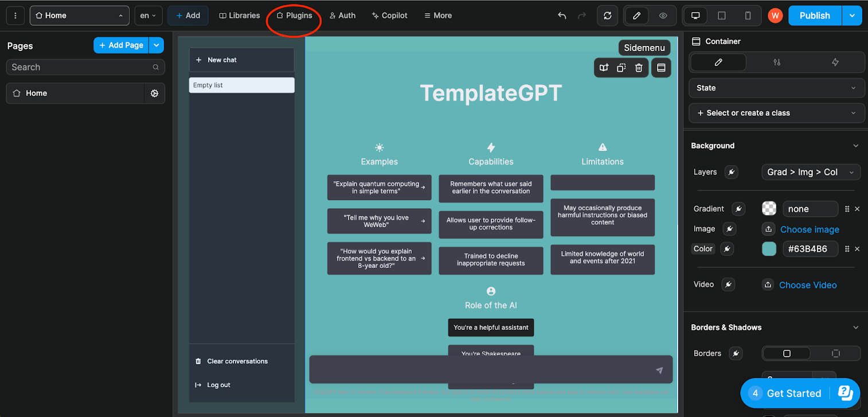Refresh the project using the sync icon
This screenshot has width=868, height=417.
click(608, 15)
